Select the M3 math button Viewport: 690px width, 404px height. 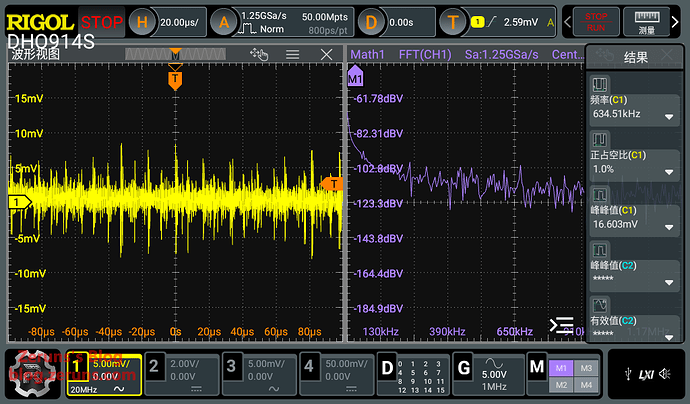[586, 367]
